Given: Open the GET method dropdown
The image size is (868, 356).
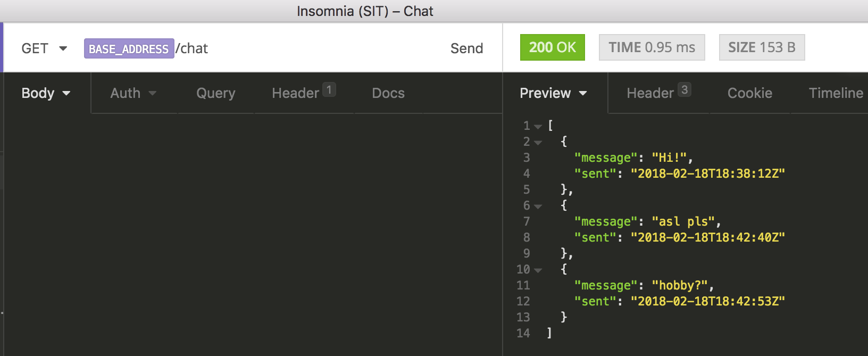Looking at the screenshot, I should (x=44, y=48).
